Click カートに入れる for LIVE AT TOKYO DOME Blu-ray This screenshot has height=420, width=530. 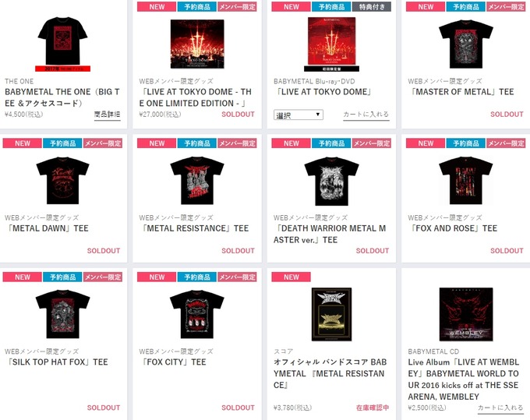click(x=366, y=115)
